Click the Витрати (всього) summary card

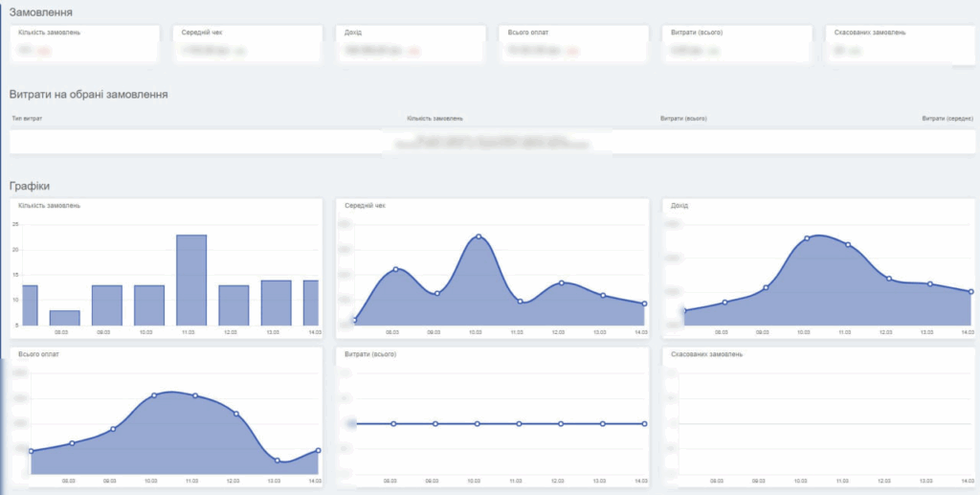(x=737, y=44)
